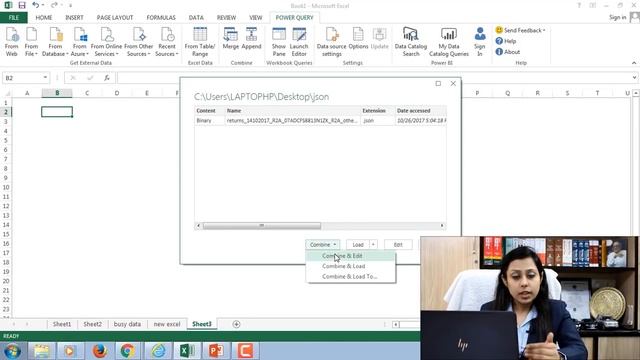Switch to the HOME ribbon tab
640x360 pixels.
(44, 18)
